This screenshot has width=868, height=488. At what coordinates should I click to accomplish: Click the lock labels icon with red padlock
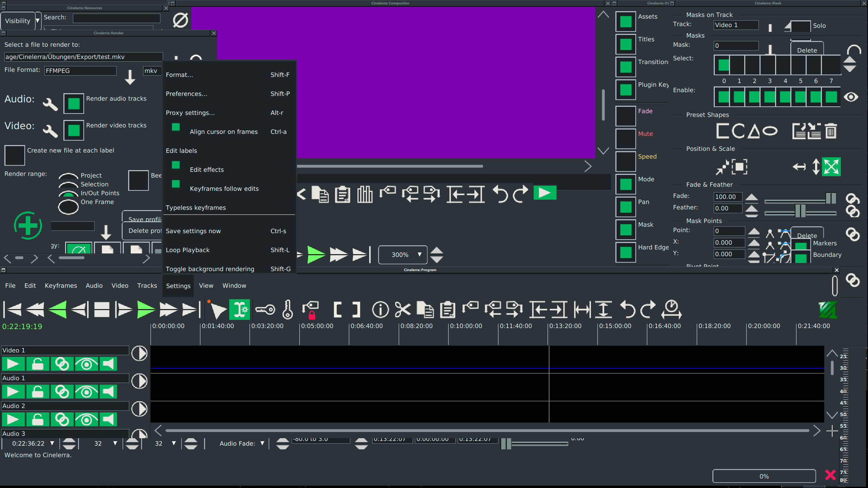point(311,309)
